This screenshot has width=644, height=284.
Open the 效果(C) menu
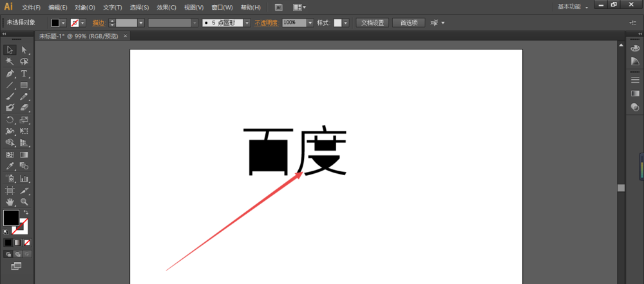(x=166, y=7)
